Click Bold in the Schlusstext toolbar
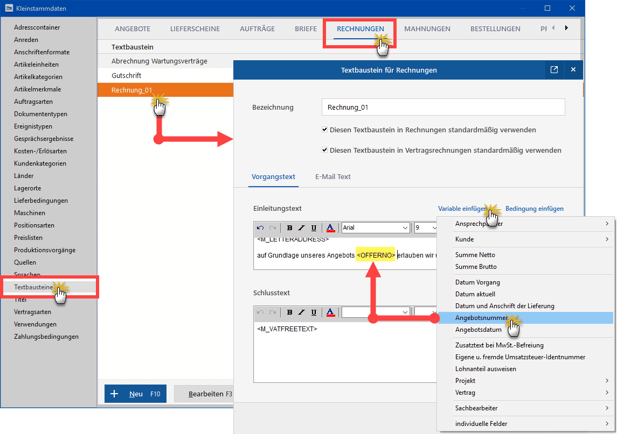The width and height of the screenshot is (624, 434). (x=290, y=313)
